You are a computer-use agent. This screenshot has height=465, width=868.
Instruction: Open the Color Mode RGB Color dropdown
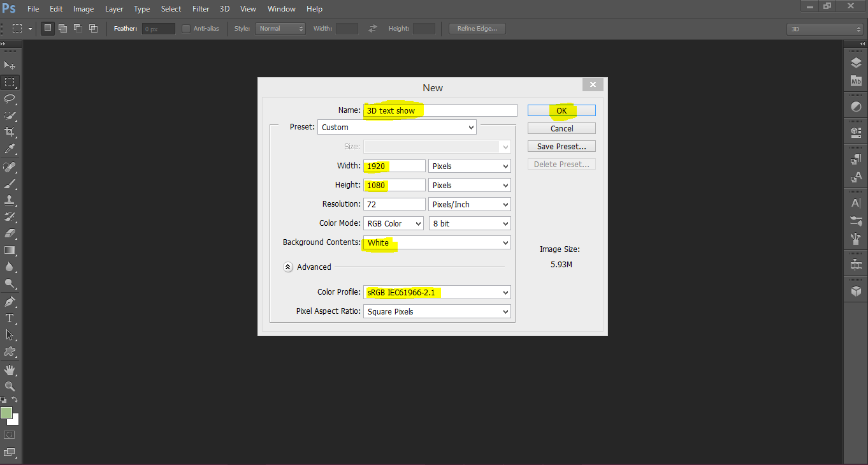(393, 223)
